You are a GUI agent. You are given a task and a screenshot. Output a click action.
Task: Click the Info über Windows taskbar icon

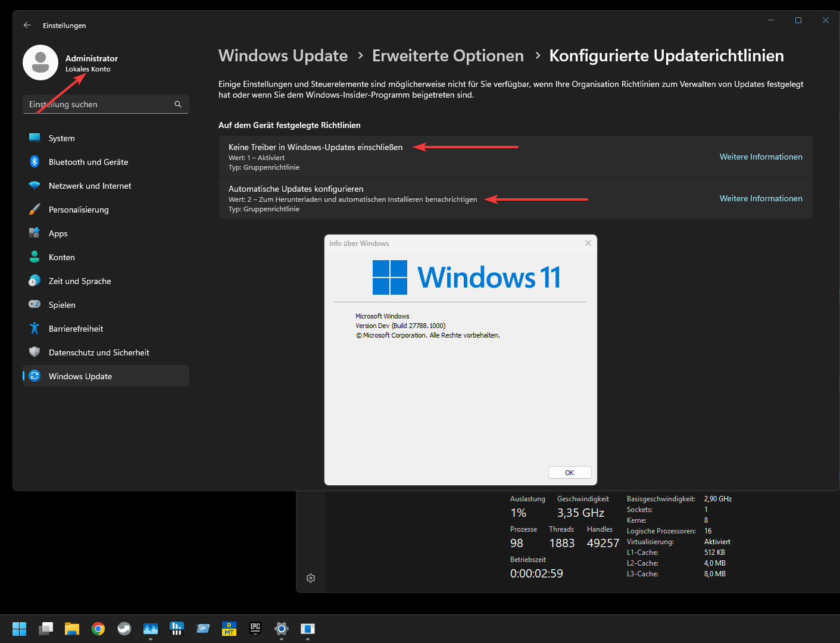[308, 629]
